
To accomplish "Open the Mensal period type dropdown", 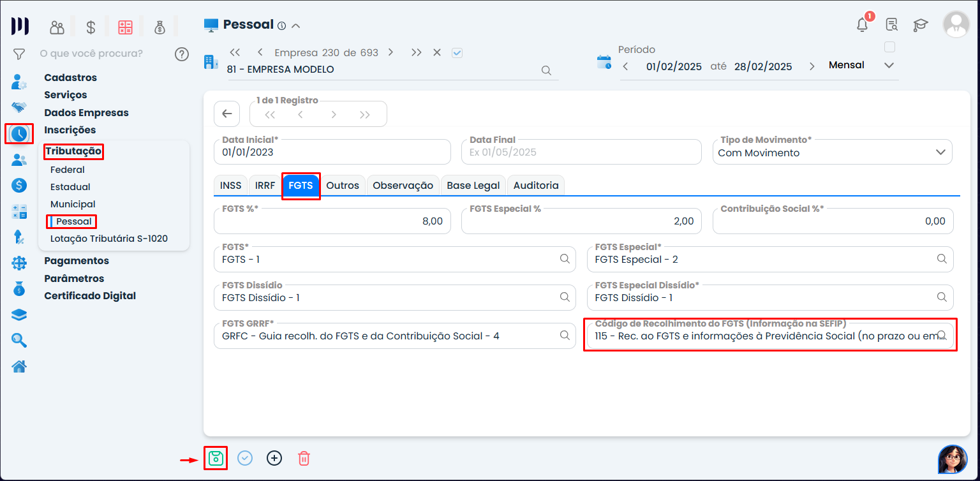I will (862, 66).
